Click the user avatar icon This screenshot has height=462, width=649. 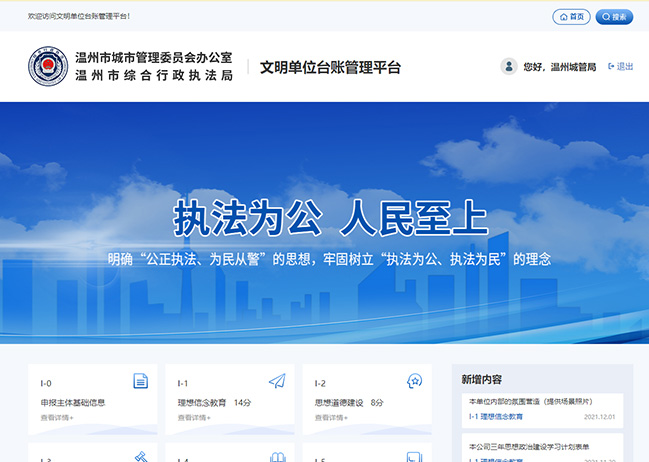pos(509,66)
